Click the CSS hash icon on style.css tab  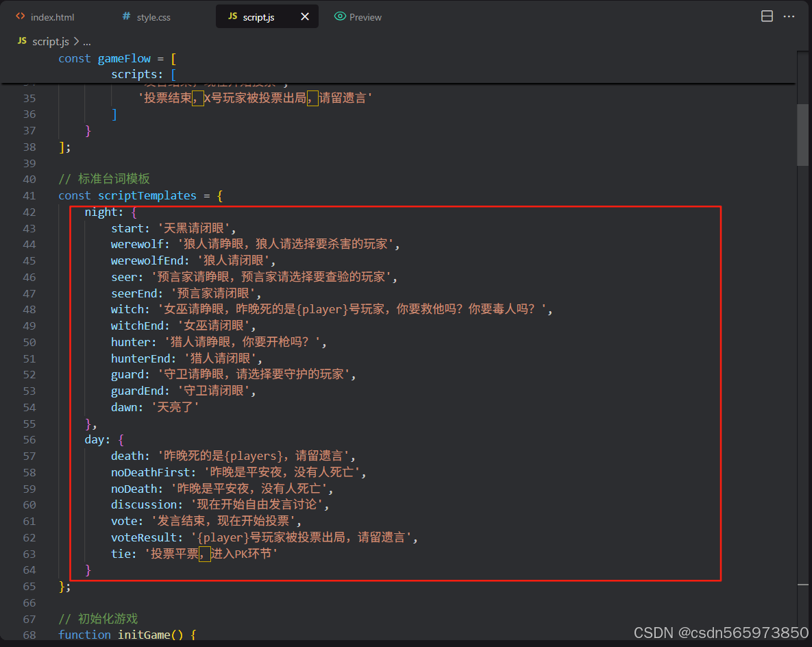click(x=126, y=16)
